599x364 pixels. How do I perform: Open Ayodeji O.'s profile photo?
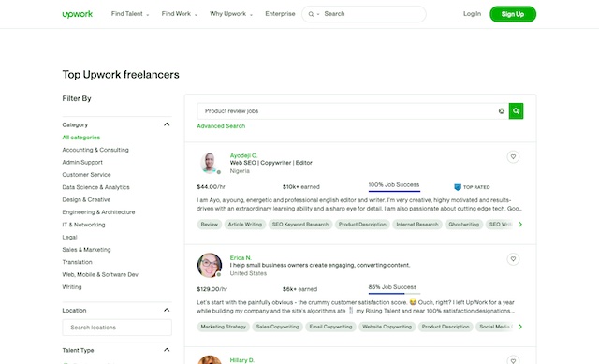210,163
